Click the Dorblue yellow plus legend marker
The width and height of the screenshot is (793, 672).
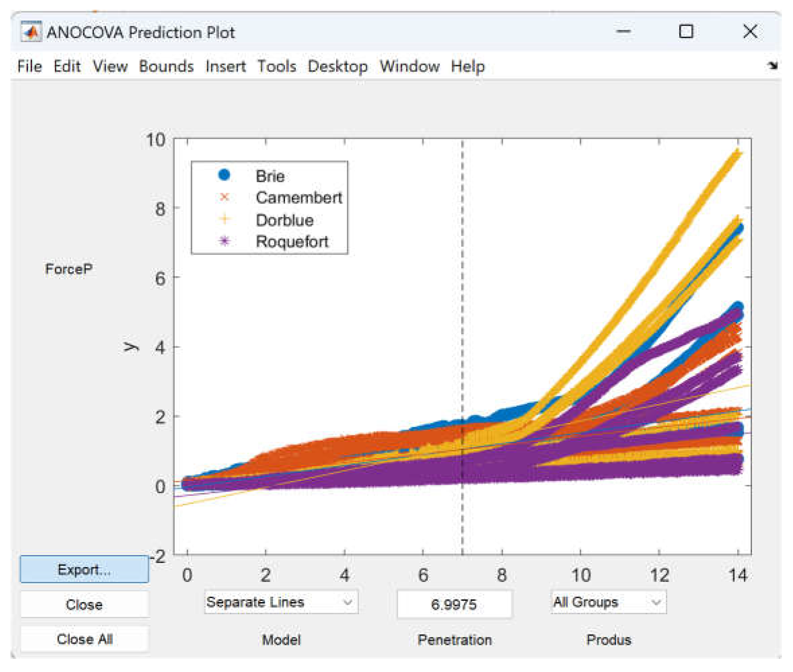pyautogui.click(x=224, y=219)
